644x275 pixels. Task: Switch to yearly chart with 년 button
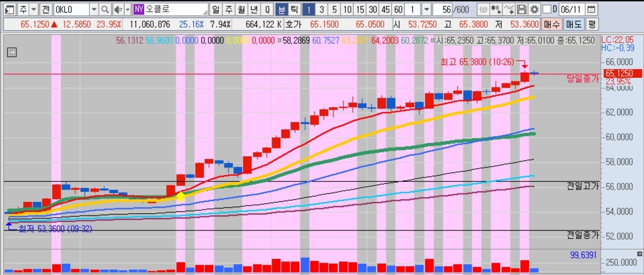[x=254, y=9]
